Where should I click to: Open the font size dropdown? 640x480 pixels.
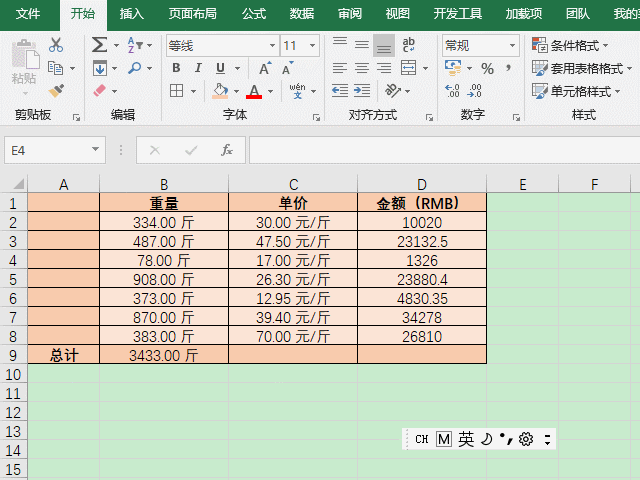click(x=312, y=45)
